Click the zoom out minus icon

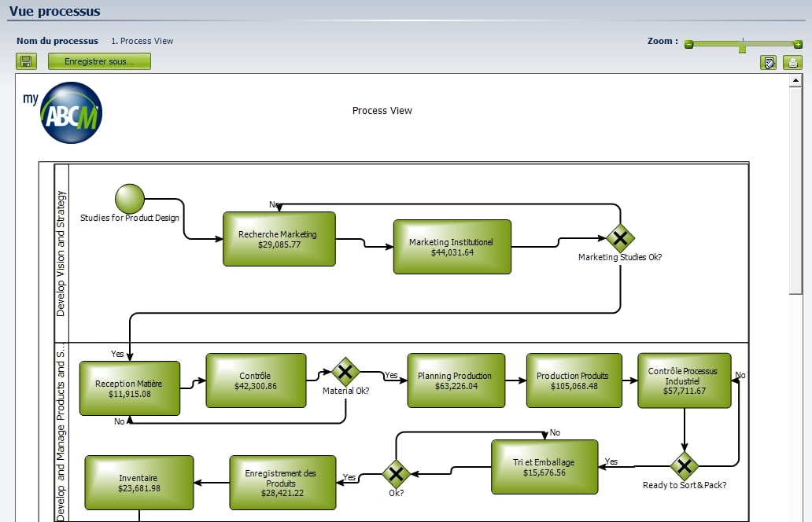click(688, 45)
